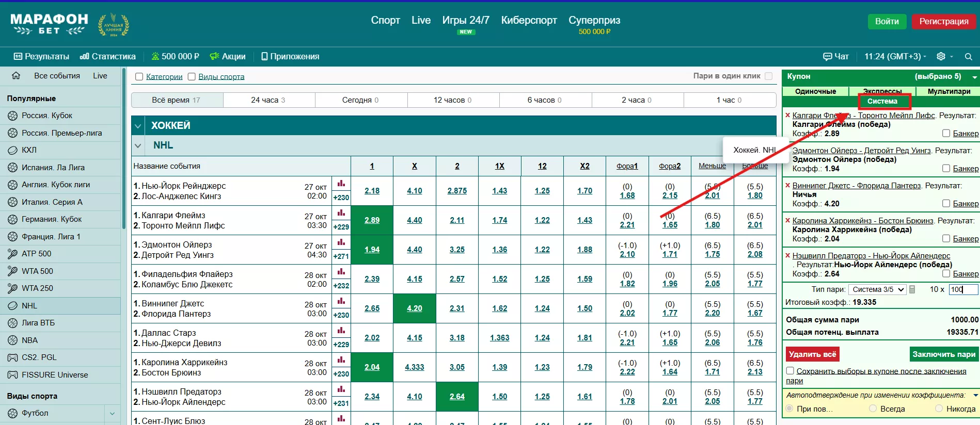Viewport: 980px width, 425px height.
Task: Open Приложения in the top bar
Action: pos(290,56)
